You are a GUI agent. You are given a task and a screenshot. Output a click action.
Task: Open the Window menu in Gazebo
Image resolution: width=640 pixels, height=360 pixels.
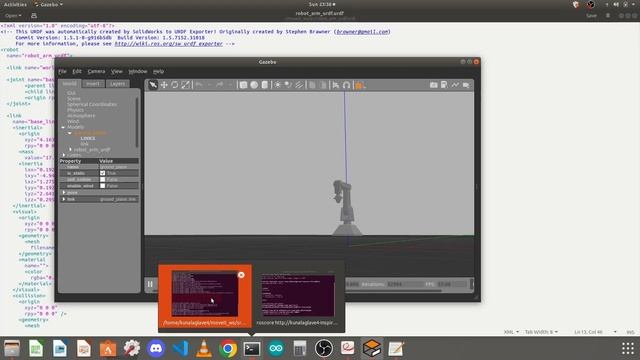138,71
